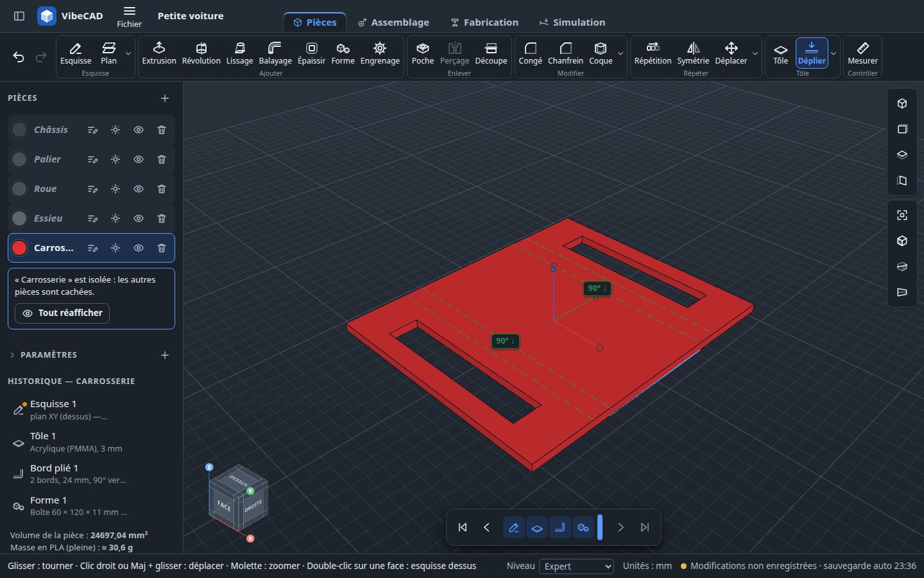Expand the Tôle group dropdown arrow
This screenshot has height=578, width=924.
[x=834, y=53]
